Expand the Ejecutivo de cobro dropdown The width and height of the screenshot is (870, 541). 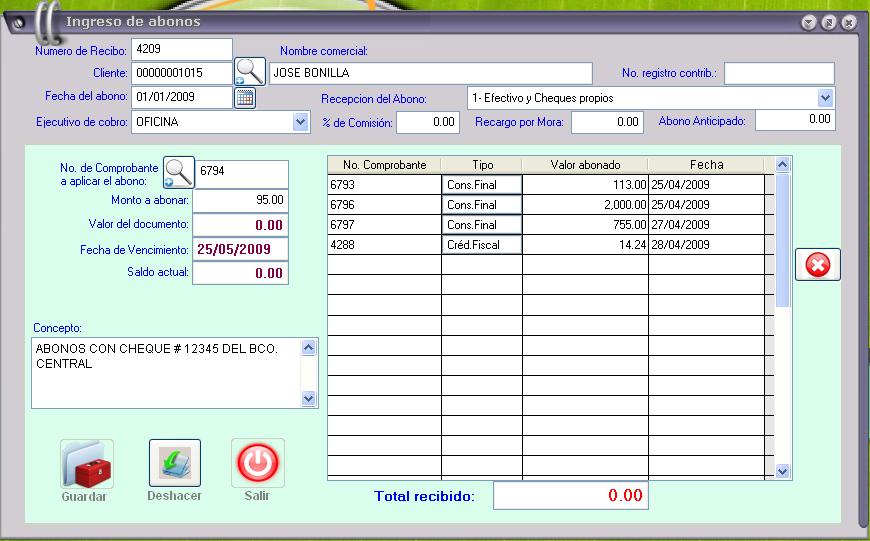click(x=300, y=122)
